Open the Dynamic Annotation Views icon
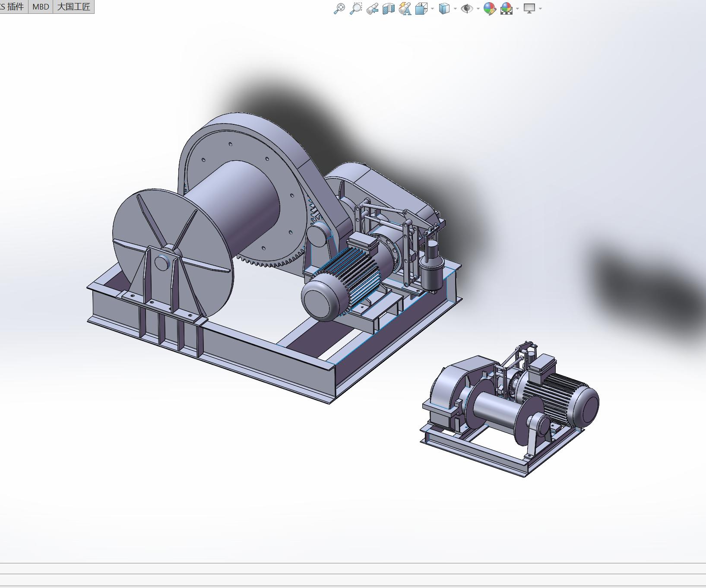Viewport: 706px width, 588px height. [x=405, y=9]
